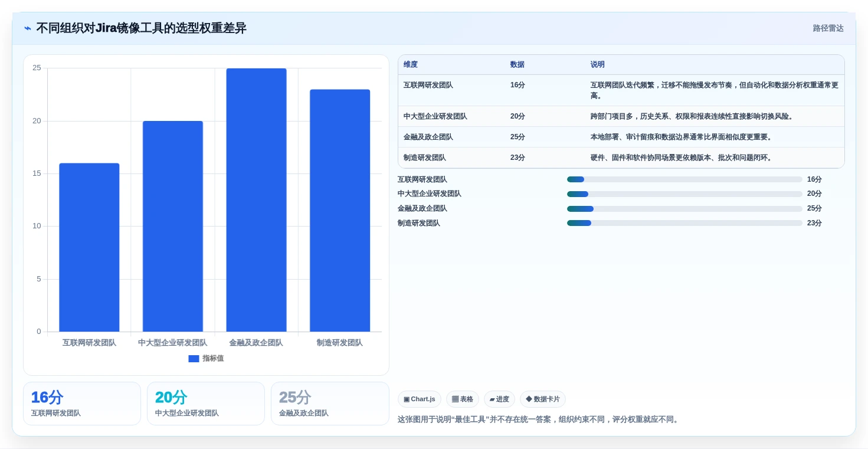The image size is (868, 449).
Task: Click the description starting with 互联网团队迭代频繁
Action: (715, 90)
